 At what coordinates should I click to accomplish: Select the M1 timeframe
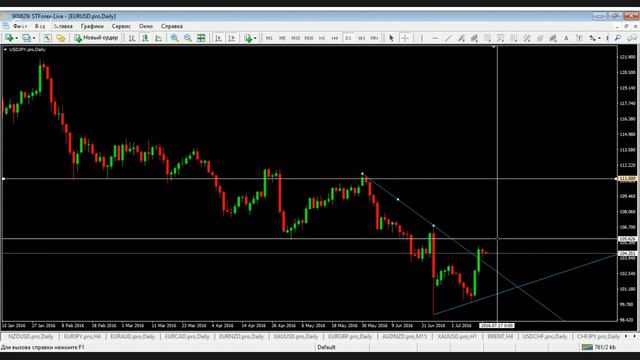coord(269,38)
